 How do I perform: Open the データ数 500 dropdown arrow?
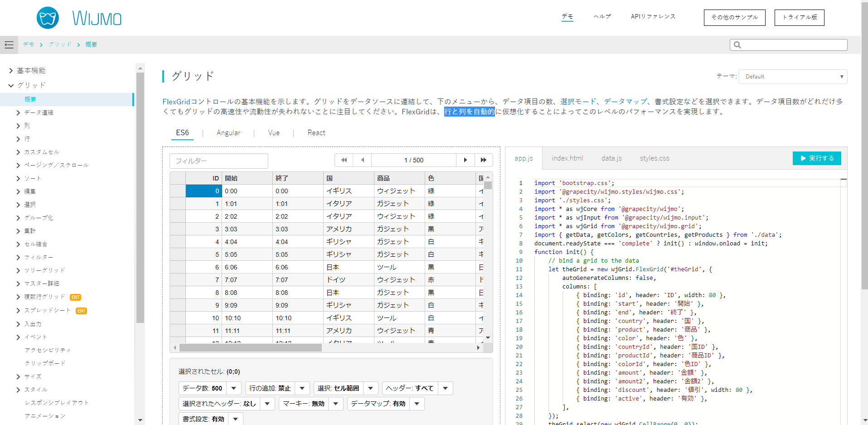pyautogui.click(x=233, y=388)
